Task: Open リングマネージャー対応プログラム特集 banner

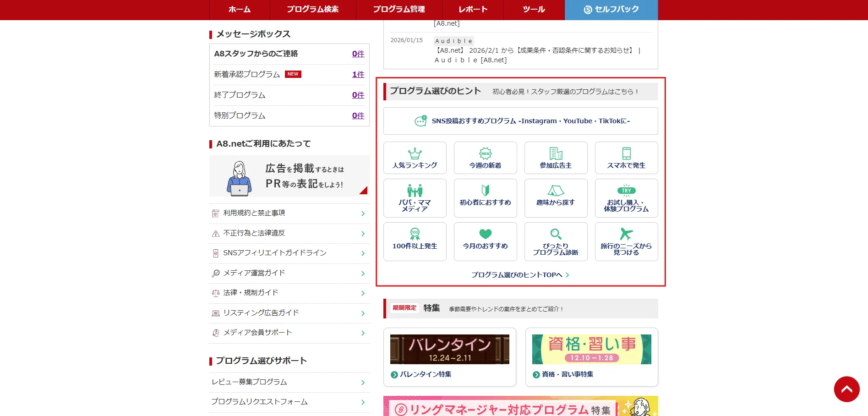Action: click(x=521, y=406)
